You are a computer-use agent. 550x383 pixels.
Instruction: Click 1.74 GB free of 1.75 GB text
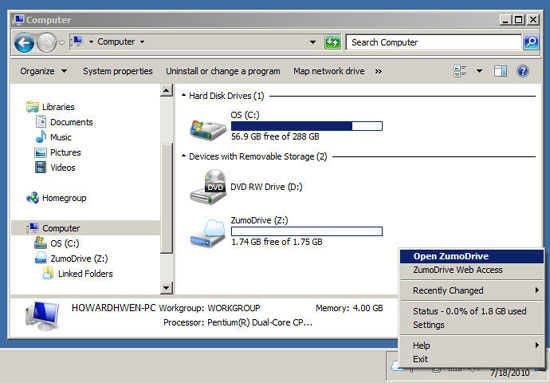tap(277, 242)
